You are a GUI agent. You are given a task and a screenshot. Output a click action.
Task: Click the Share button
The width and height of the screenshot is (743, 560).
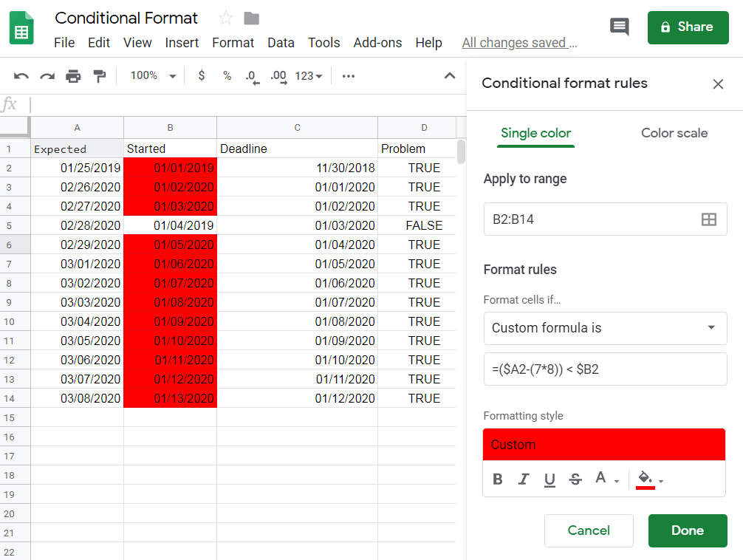click(688, 27)
